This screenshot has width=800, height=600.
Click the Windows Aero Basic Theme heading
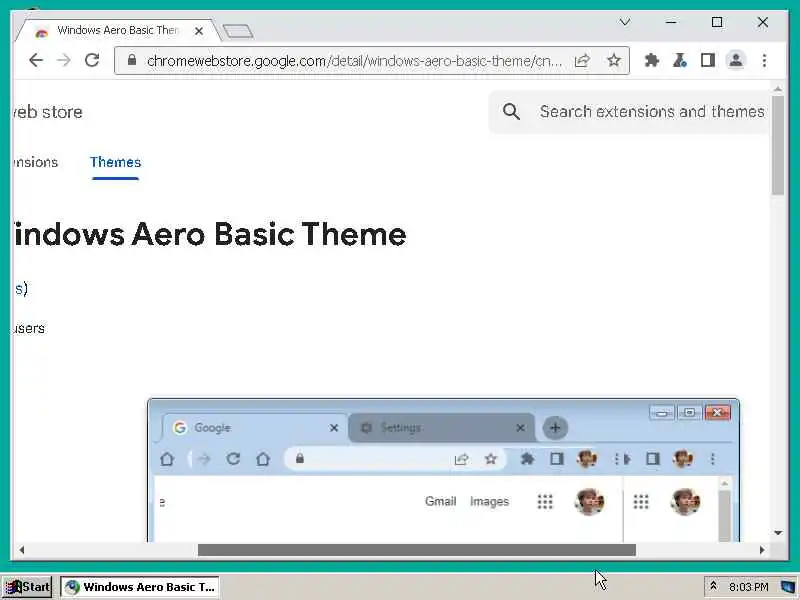210,234
